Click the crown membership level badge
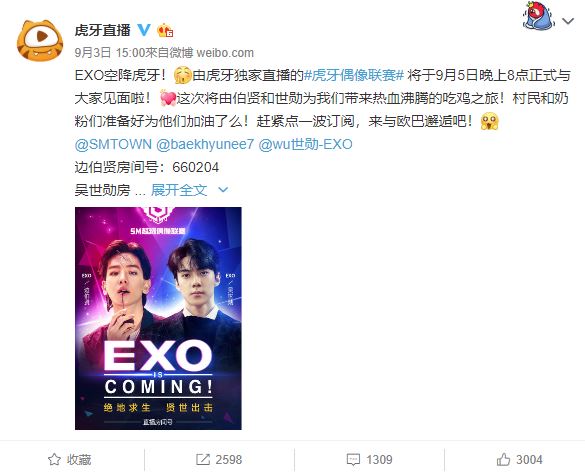This screenshot has height=475, width=585. pyautogui.click(x=165, y=30)
